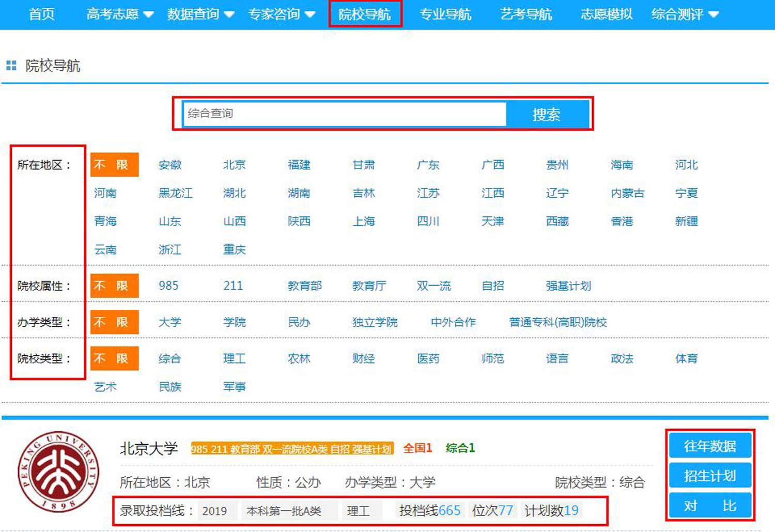Click the grid icon beside 院校导航 heading
The width and height of the screenshot is (775, 532).
tap(11, 66)
